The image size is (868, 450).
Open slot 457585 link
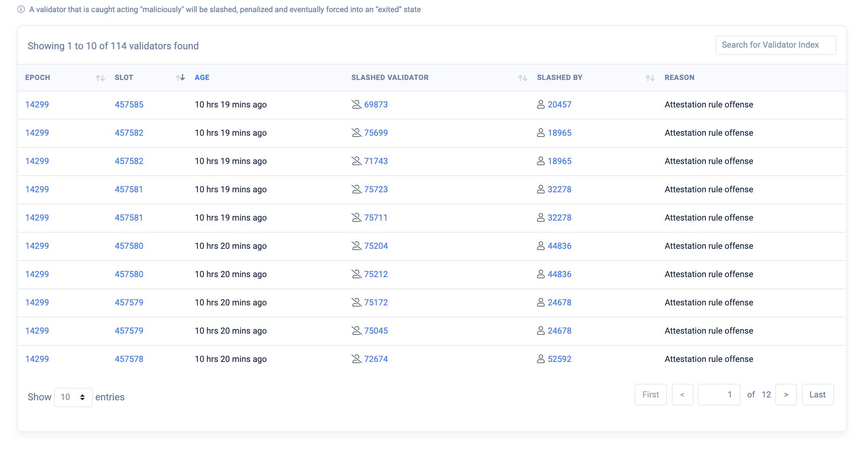[129, 105]
